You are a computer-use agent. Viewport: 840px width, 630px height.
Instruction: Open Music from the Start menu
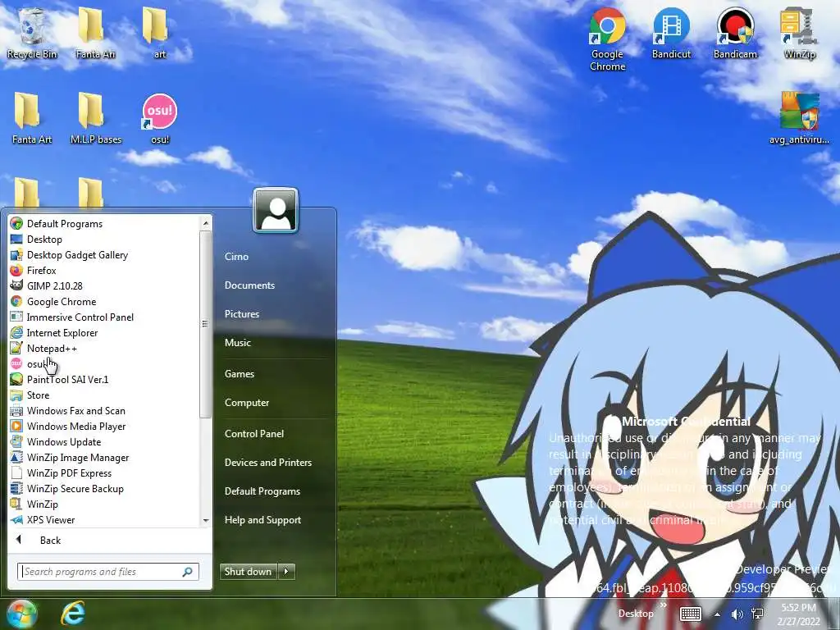tap(238, 343)
